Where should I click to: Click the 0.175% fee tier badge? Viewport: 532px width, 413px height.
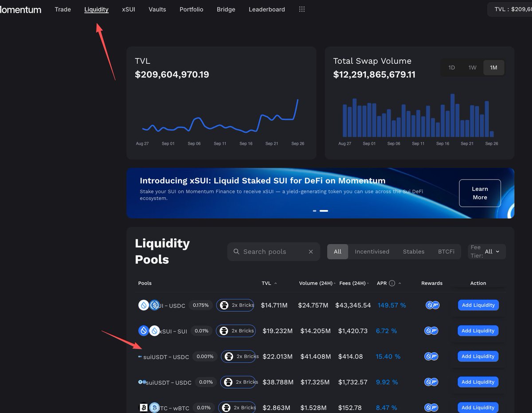coord(201,305)
